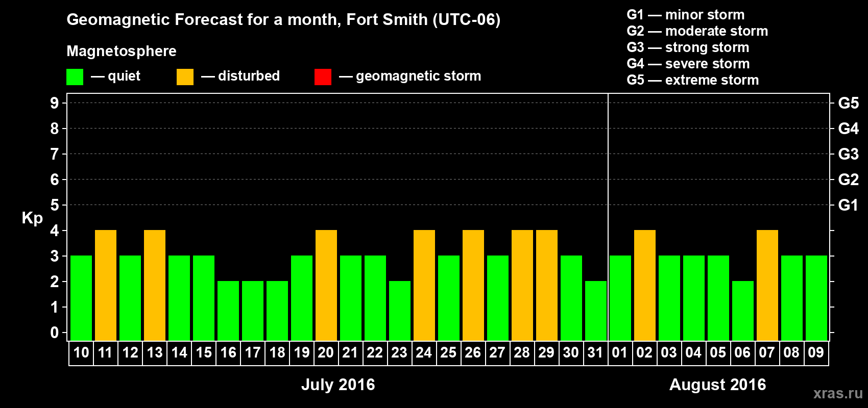Click the 'July 2016' month label
The image size is (868, 408).
click(338, 385)
